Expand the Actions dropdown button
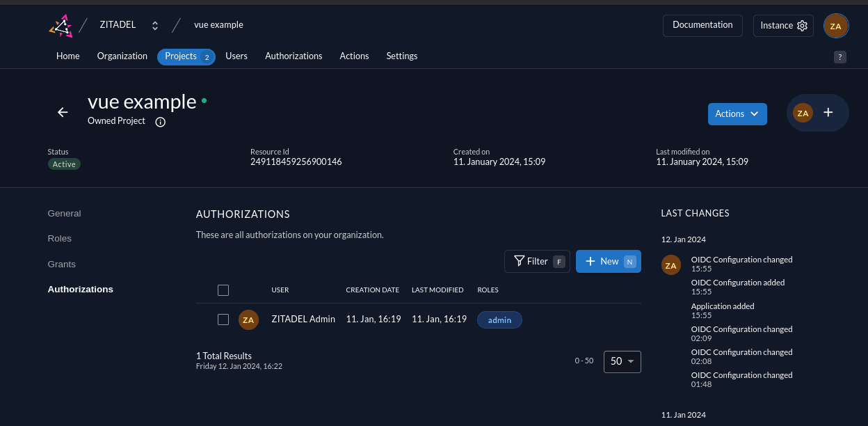This screenshot has width=868, height=426. [737, 113]
